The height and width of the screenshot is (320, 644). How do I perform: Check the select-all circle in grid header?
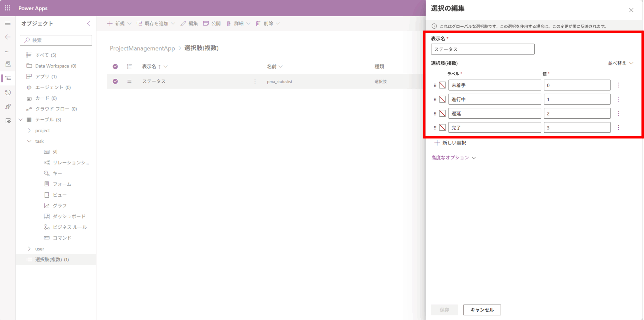click(x=115, y=66)
